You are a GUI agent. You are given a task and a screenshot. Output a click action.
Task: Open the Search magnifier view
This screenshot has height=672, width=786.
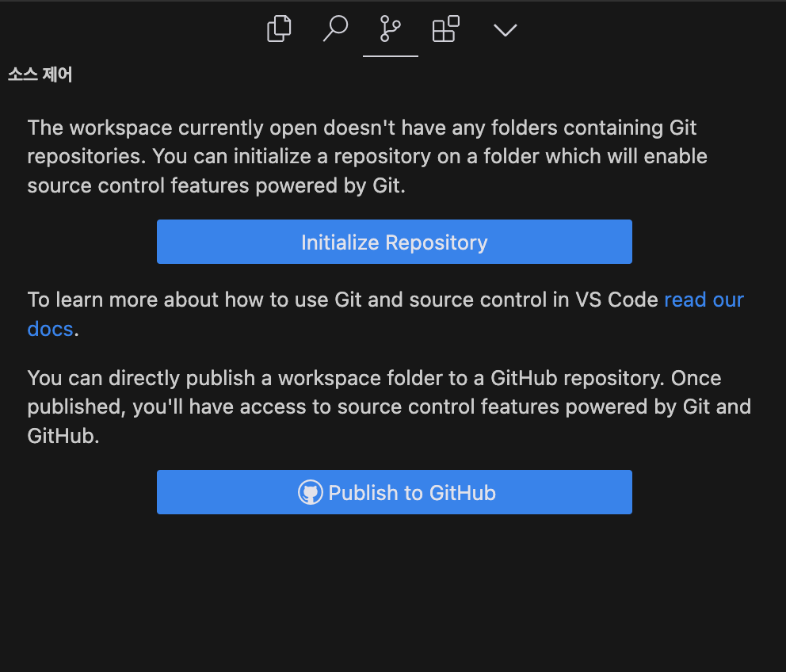tap(335, 29)
